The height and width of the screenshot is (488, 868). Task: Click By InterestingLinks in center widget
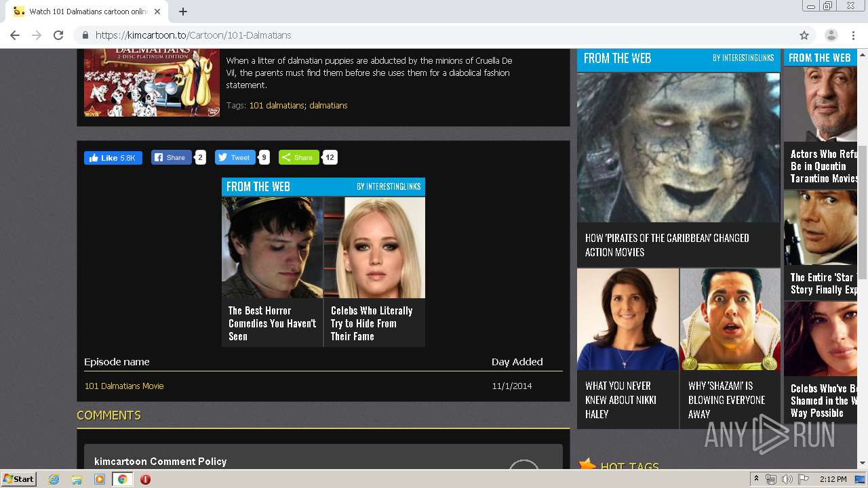coord(389,186)
